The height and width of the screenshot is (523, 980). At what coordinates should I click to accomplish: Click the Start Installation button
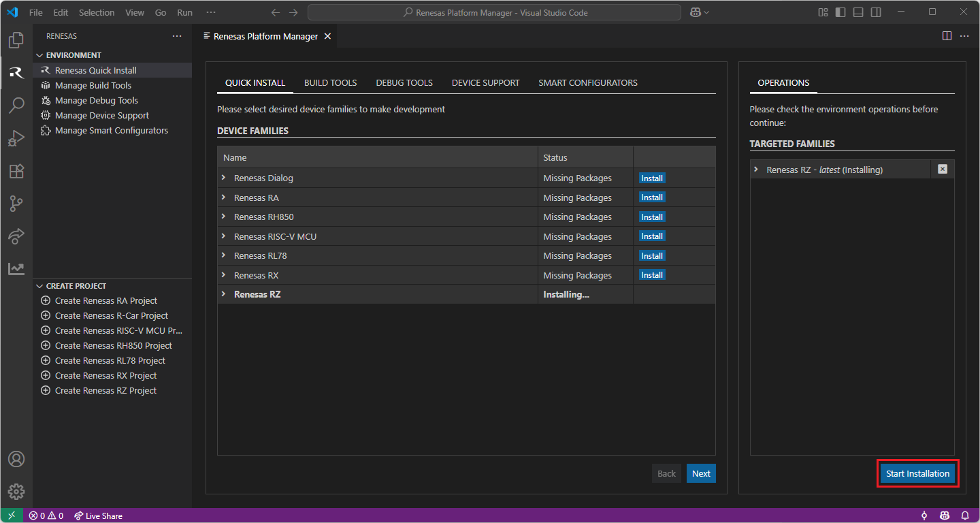(917, 473)
